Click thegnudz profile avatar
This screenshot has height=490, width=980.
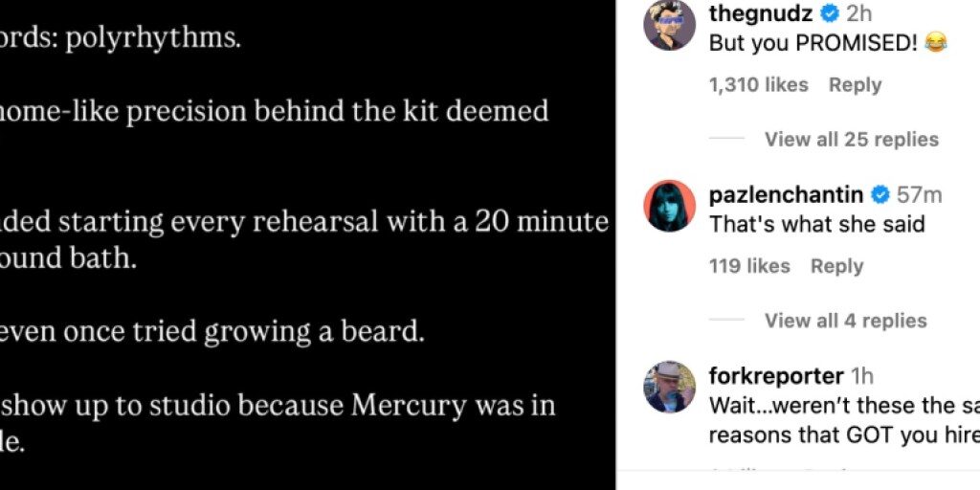(669, 24)
